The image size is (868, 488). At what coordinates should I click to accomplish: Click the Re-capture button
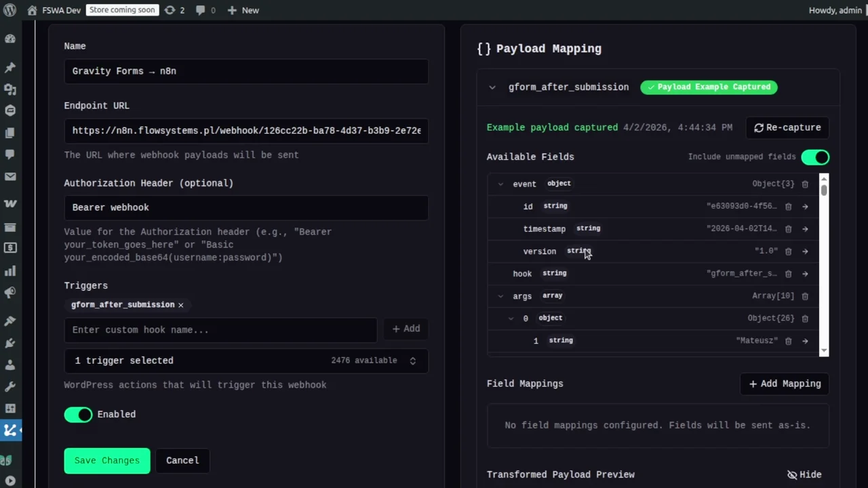(787, 127)
